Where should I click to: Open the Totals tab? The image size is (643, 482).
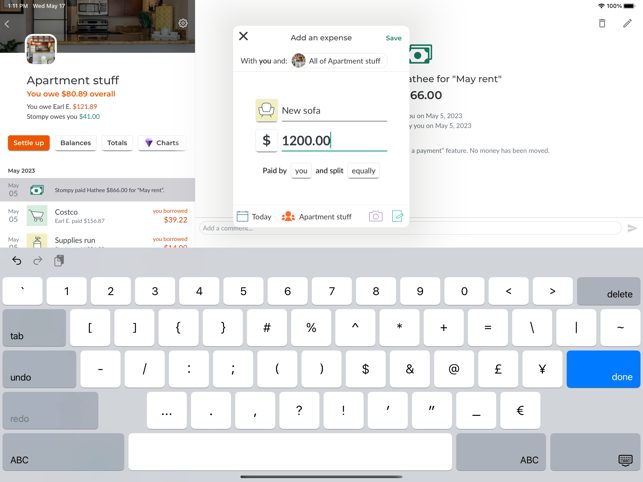pyautogui.click(x=117, y=143)
